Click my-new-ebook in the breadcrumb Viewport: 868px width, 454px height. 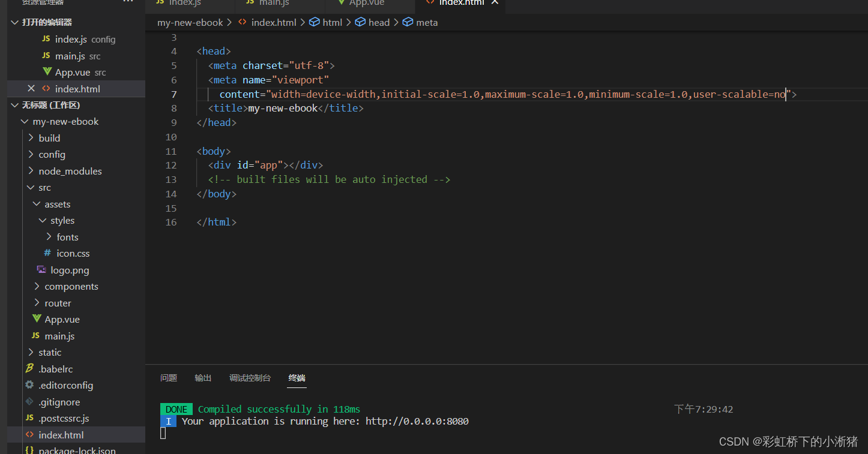click(190, 22)
